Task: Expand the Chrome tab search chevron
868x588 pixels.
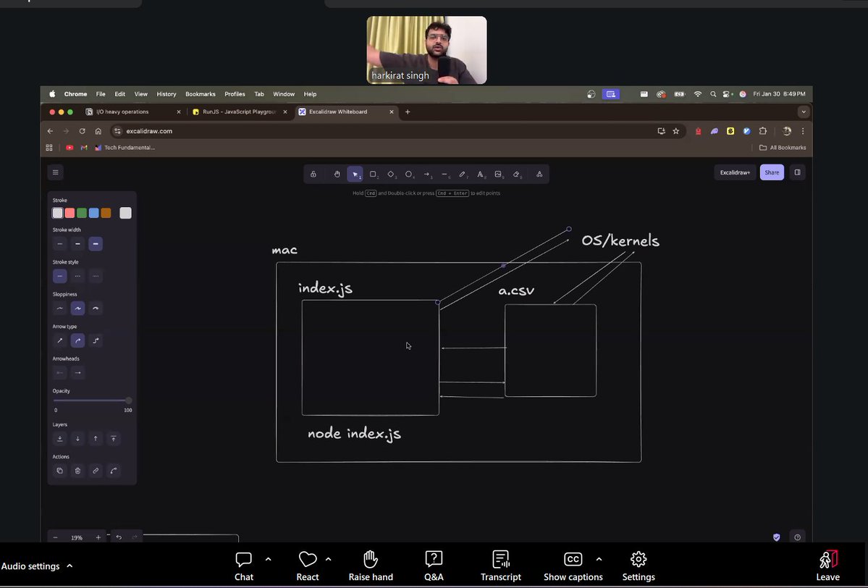Action: tap(804, 112)
